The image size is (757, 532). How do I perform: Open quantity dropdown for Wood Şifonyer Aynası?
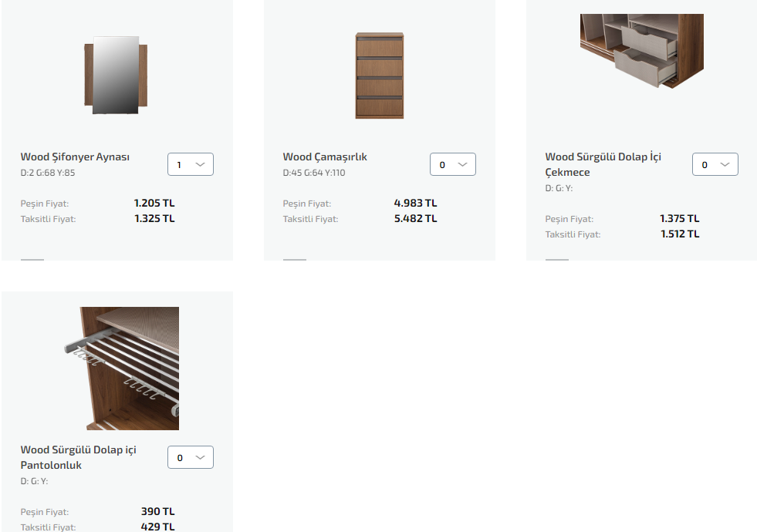[x=191, y=164]
